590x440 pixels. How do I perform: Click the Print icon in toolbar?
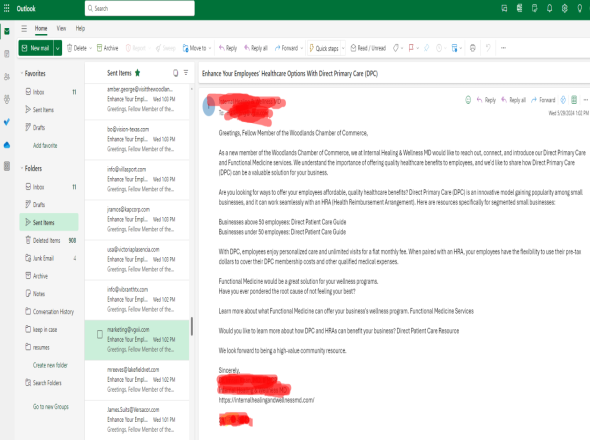473,48
